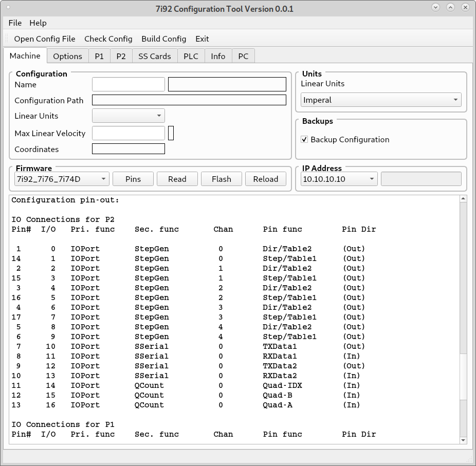Expand Linear Units dropdown in Configuration group
This screenshot has width=476, height=466.
(129, 116)
